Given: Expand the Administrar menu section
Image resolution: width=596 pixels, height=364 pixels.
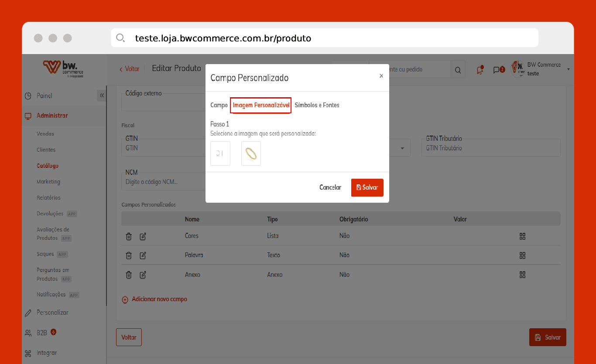Looking at the screenshot, I should (x=52, y=116).
